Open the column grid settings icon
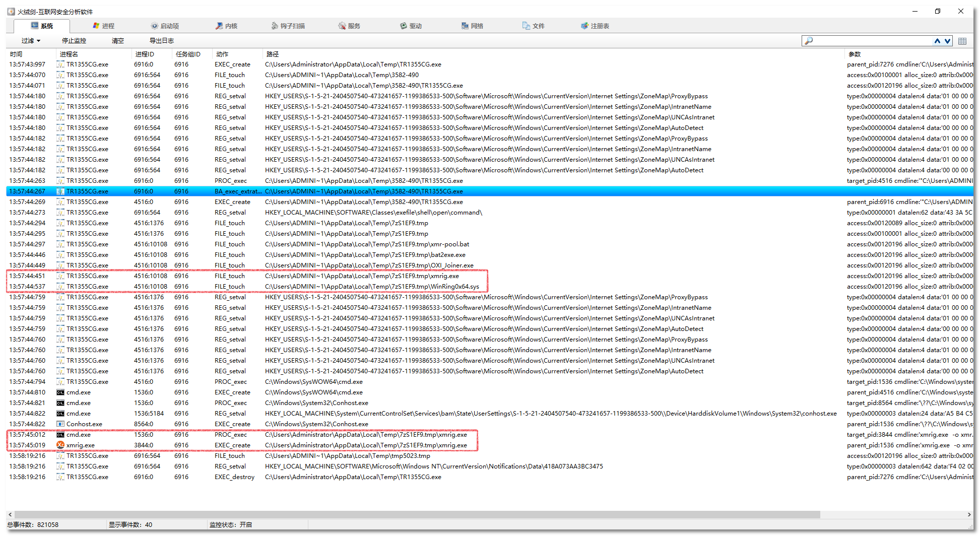The image size is (980, 536). pyautogui.click(x=962, y=41)
